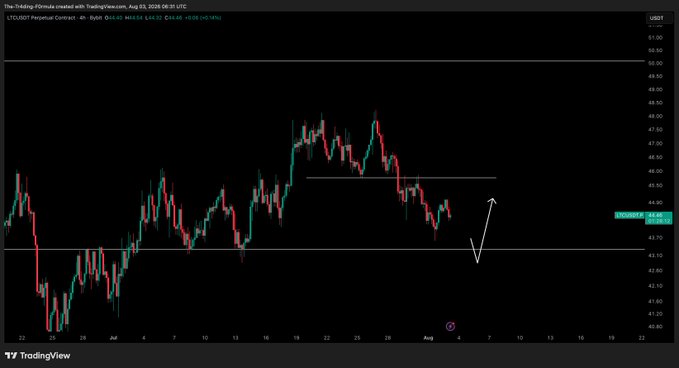Click the Jul label on time axis

113,338
